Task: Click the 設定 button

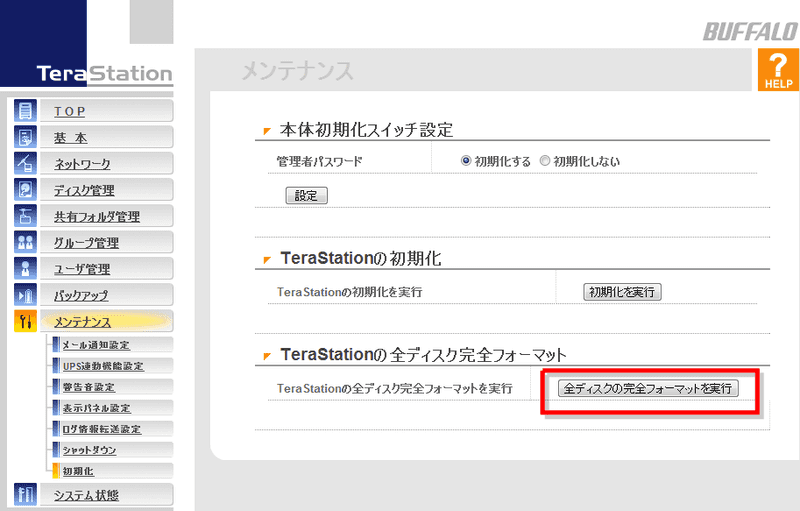Action: coord(306,195)
